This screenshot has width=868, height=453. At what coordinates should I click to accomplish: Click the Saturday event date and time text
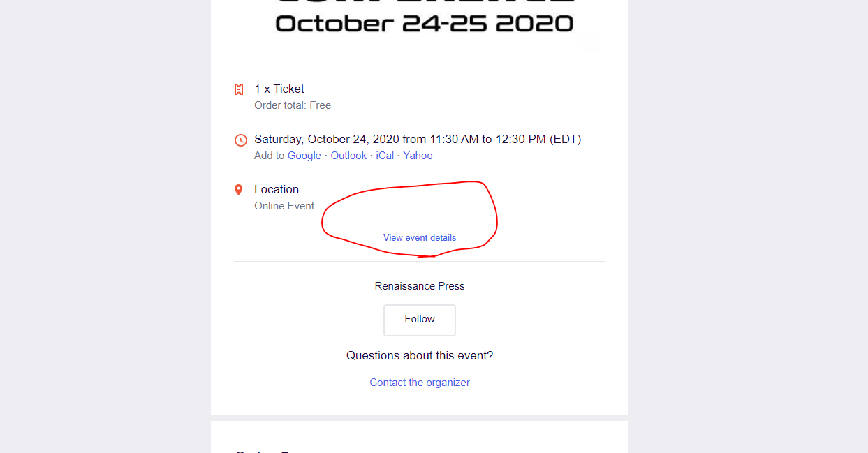pos(417,139)
